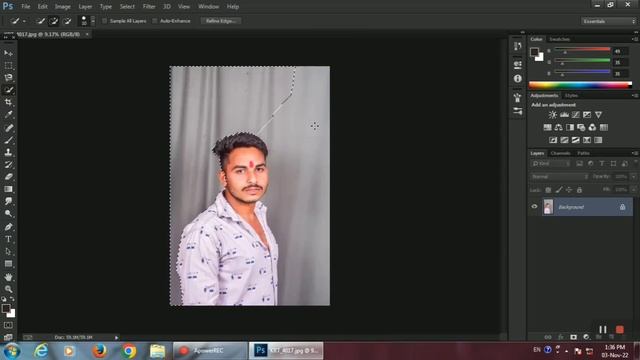The height and width of the screenshot is (360, 640).
Task: Add a Curves adjustment
Action: 576,115
